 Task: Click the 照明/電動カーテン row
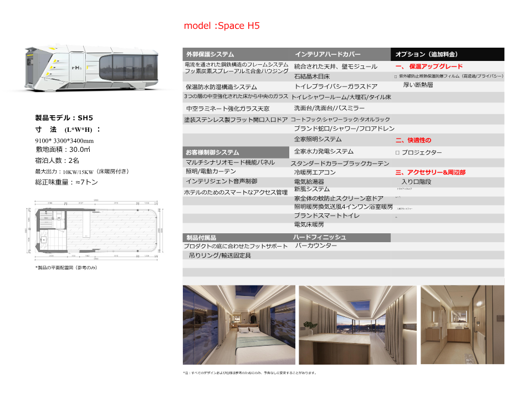pyautogui.click(x=211, y=171)
